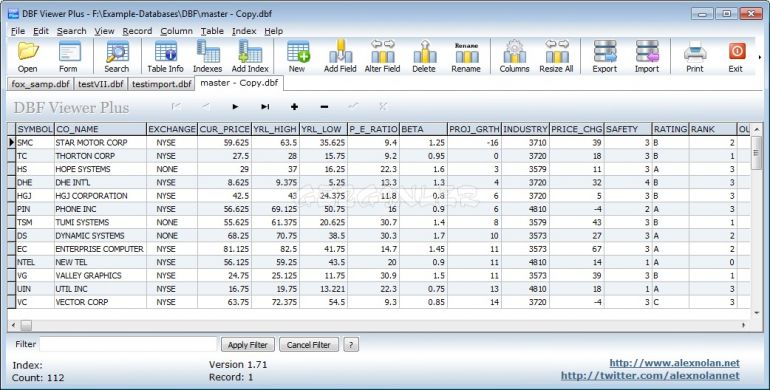Screen dimensions: 770x390
Task: Open the alexnolan.net website link
Action: [674, 363]
